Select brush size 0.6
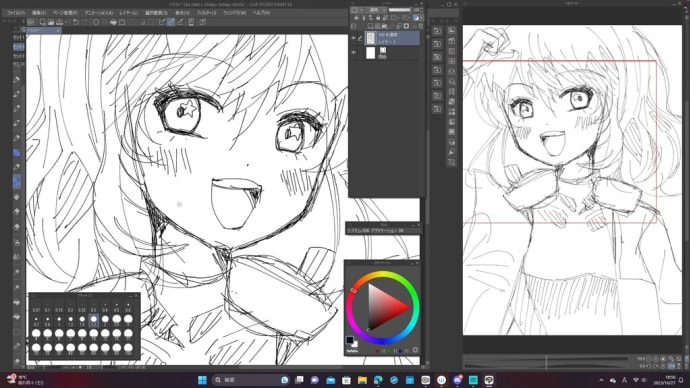Screen dimensions: 690x388 (x=128, y=307)
